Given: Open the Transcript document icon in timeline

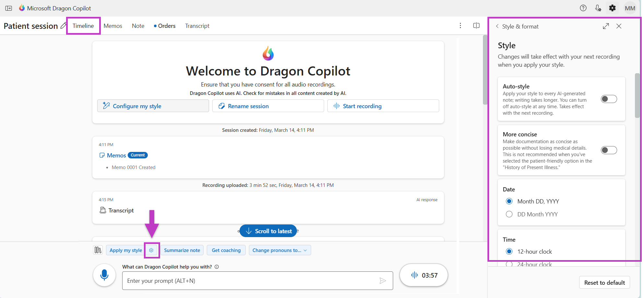Looking at the screenshot, I should pyautogui.click(x=103, y=210).
